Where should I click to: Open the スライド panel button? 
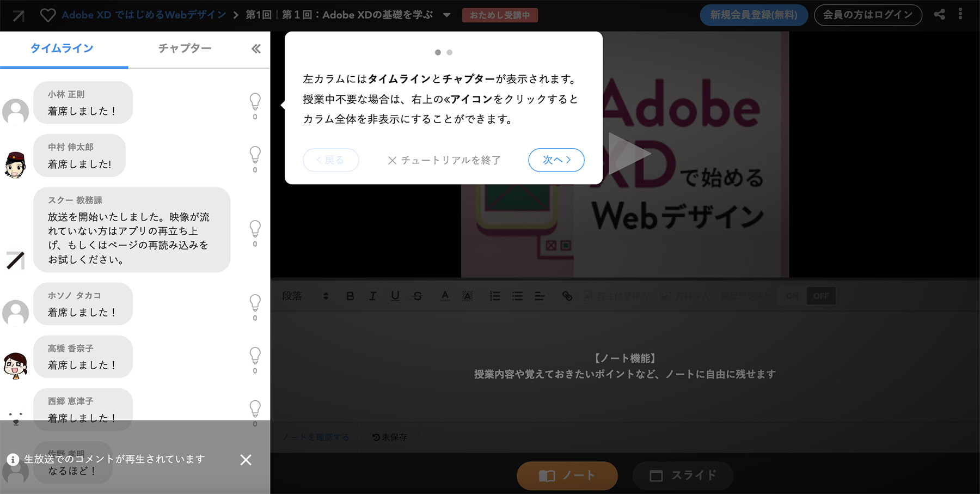[x=683, y=475]
